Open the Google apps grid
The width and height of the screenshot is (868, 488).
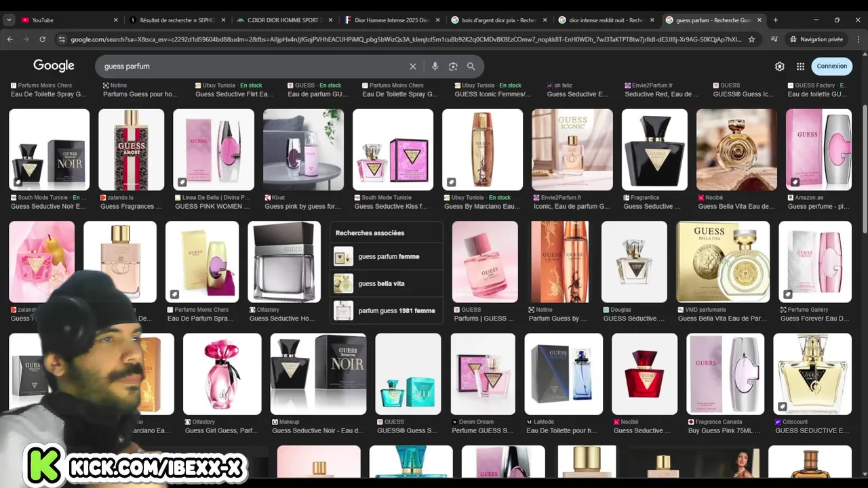800,66
